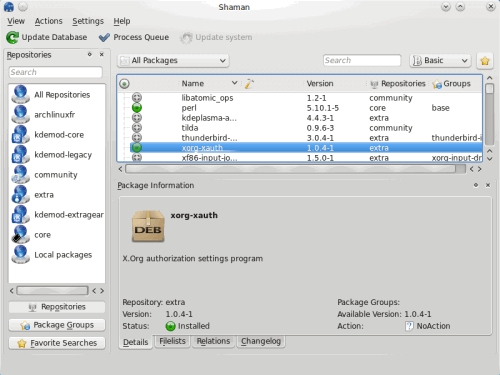The image size is (500, 375).
Task: Open the Help menu
Action: tap(122, 21)
